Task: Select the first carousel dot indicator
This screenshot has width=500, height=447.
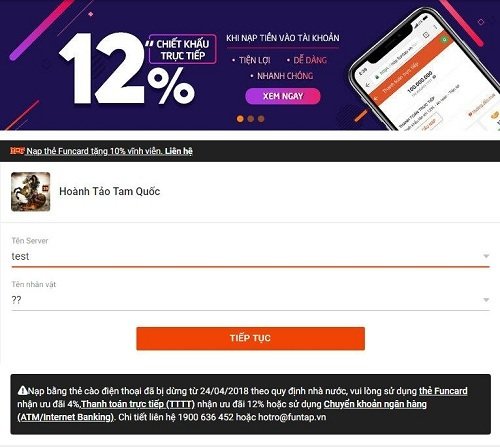Action: click(x=240, y=119)
